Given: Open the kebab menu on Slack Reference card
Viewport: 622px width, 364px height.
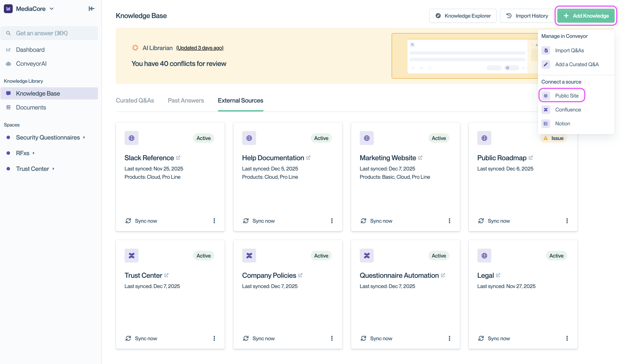Looking at the screenshot, I should click(x=214, y=221).
